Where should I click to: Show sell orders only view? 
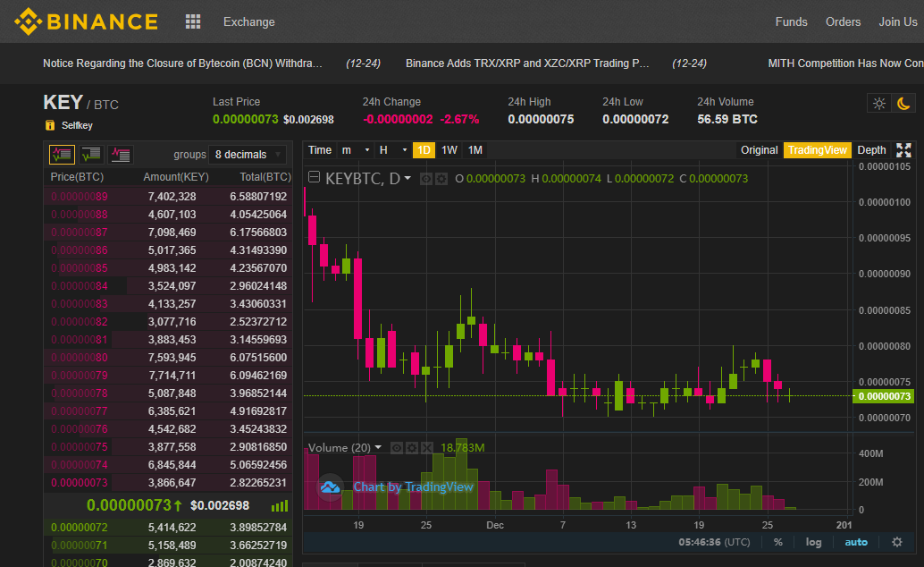pos(121,155)
